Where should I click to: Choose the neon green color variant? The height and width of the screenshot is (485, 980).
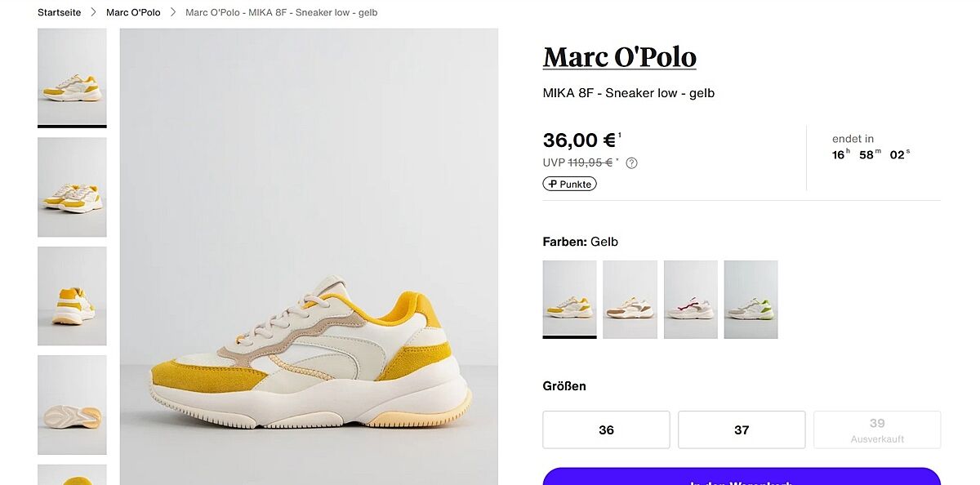pos(751,299)
